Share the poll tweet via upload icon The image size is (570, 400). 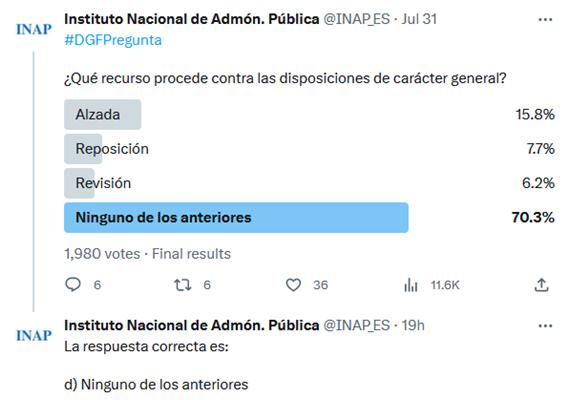tap(541, 285)
